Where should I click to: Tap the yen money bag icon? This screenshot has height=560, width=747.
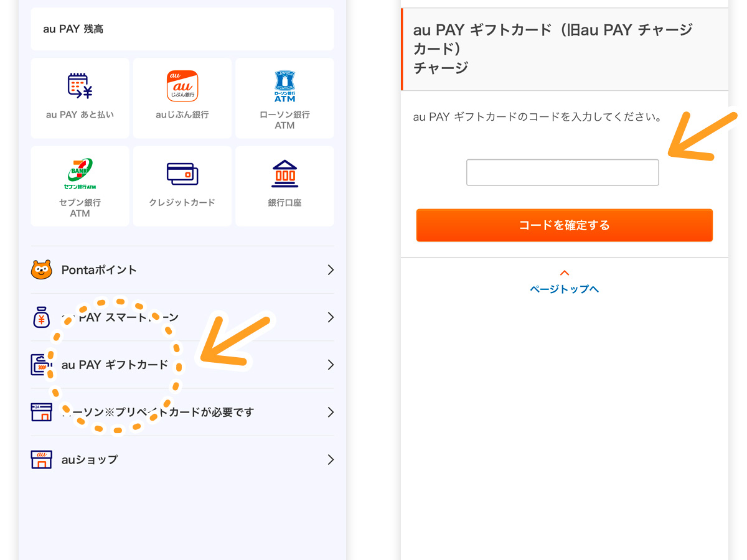point(41,317)
